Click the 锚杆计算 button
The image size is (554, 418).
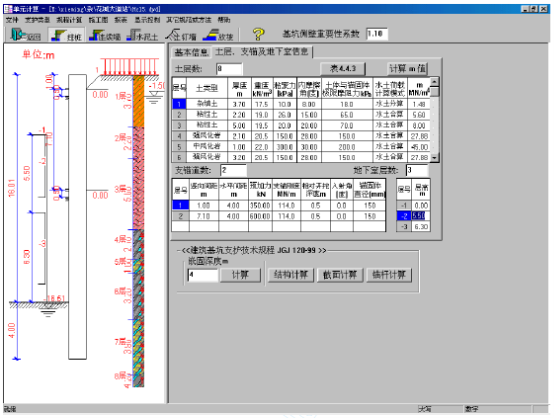(x=389, y=275)
